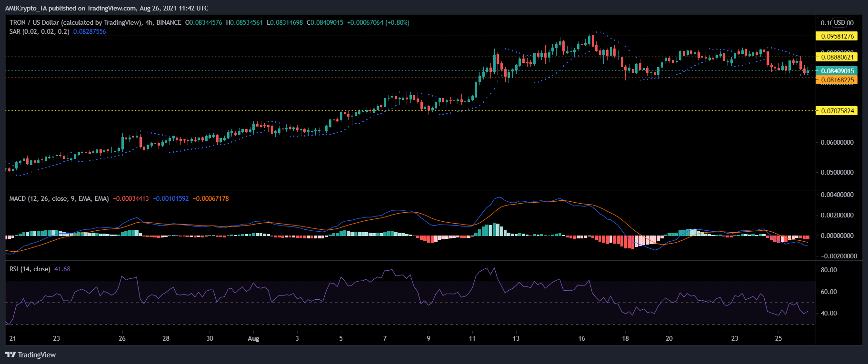
Task: Click the date label 13 on the time axis
Action: pyautogui.click(x=516, y=339)
